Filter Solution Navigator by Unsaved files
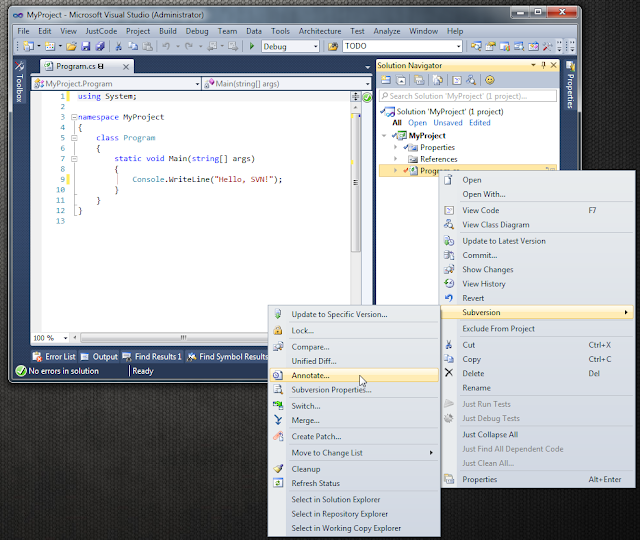The height and width of the screenshot is (540, 640). click(x=448, y=123)
